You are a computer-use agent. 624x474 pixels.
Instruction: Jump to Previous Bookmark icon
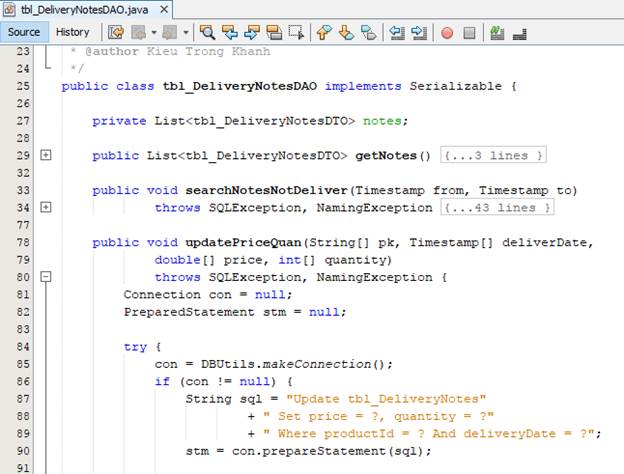click(324, 32)
